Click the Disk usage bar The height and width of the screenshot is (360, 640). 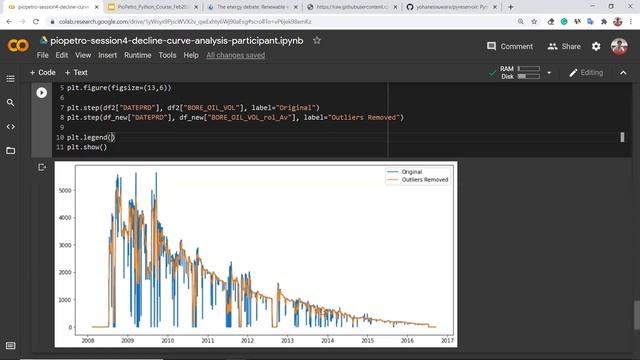point(529,76)
